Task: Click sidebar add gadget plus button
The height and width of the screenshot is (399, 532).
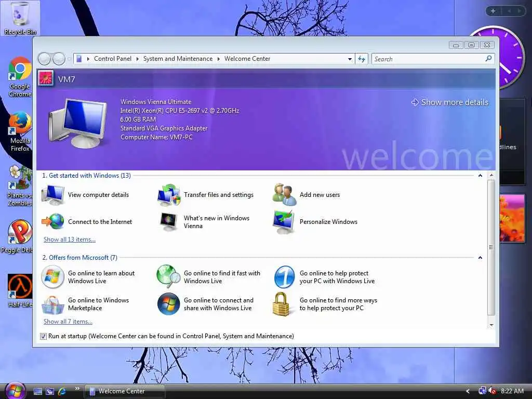Action: point(493,11)
